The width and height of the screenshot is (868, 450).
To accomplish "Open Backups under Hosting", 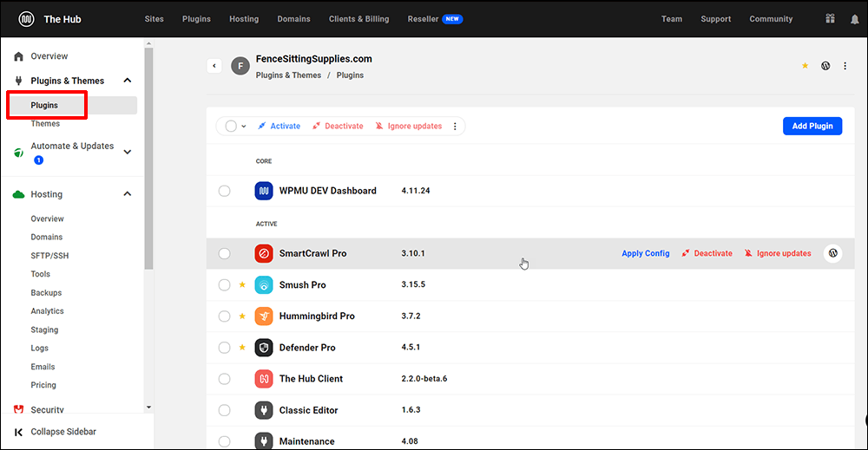I will 46,293.
